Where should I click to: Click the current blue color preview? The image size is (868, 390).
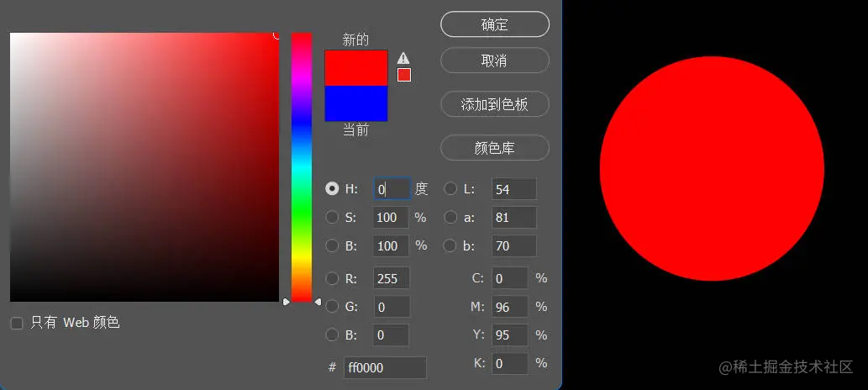356,103
